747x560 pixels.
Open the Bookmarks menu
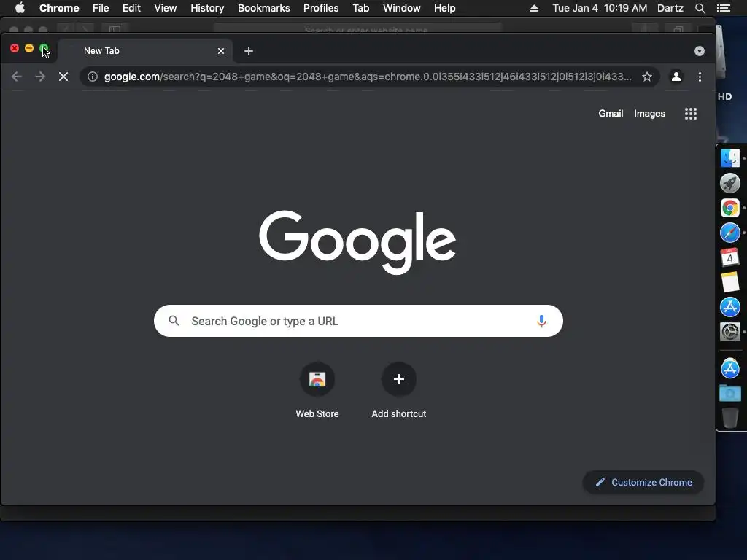pyautogui.click(x=264, y=8)
